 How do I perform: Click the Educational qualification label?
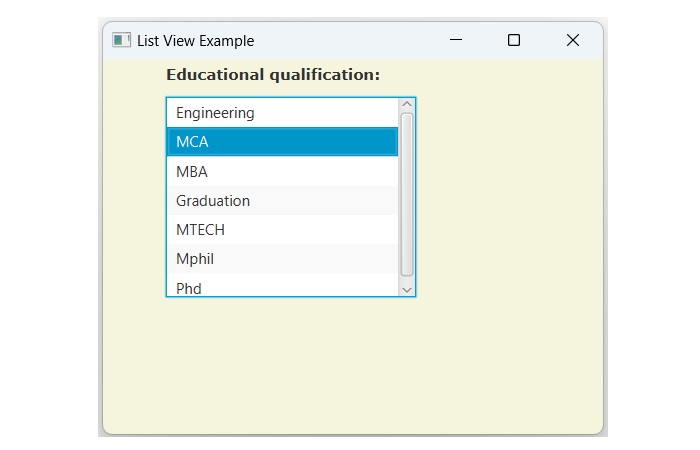point(273,75)
